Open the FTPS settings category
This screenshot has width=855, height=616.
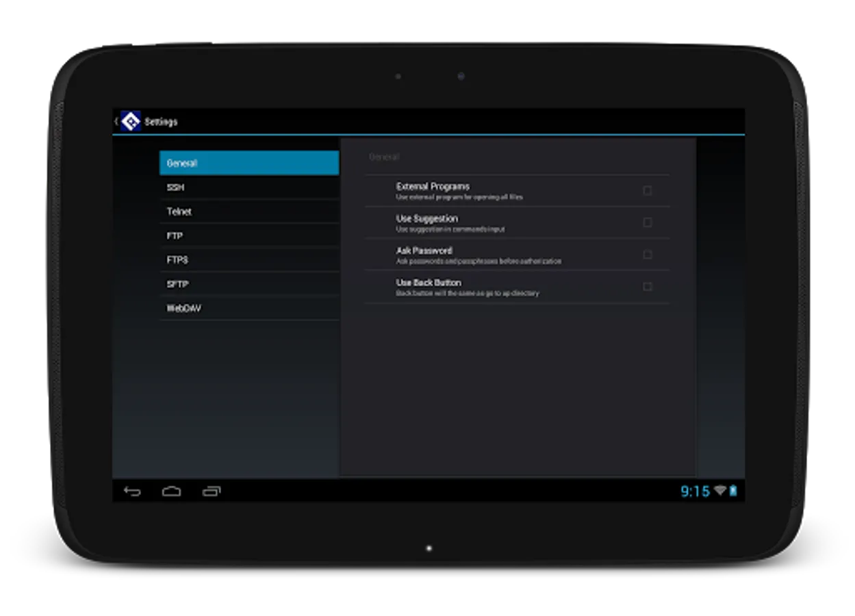(x=249, y=260)
